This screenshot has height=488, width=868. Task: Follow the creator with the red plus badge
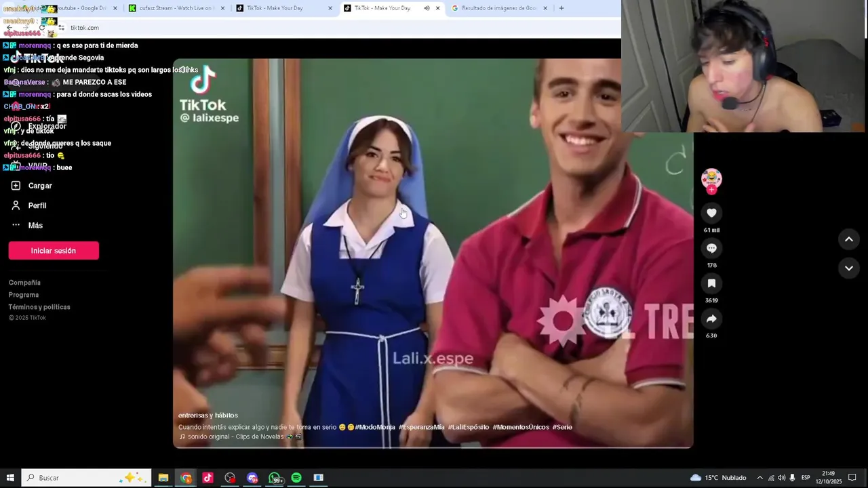tap(711, 190)
